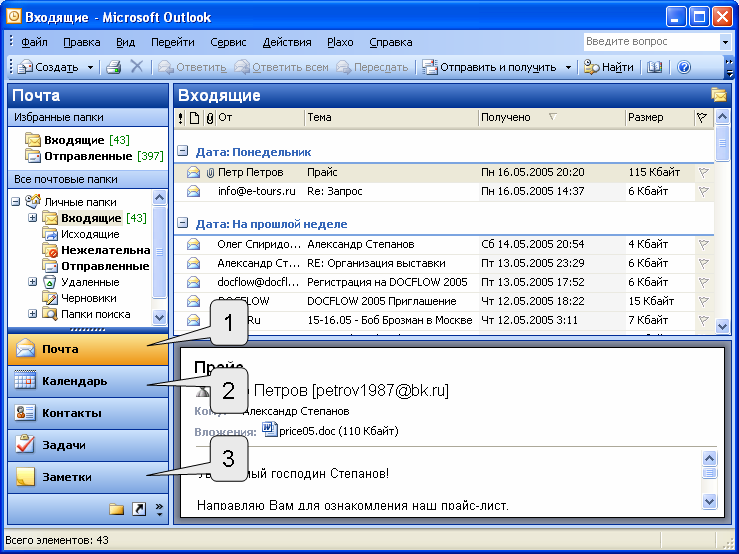Toggle flag for DOCFLOW 2005 Приглашение message
Viewport: 739px width, 554px height.
[x=703, y=301]
